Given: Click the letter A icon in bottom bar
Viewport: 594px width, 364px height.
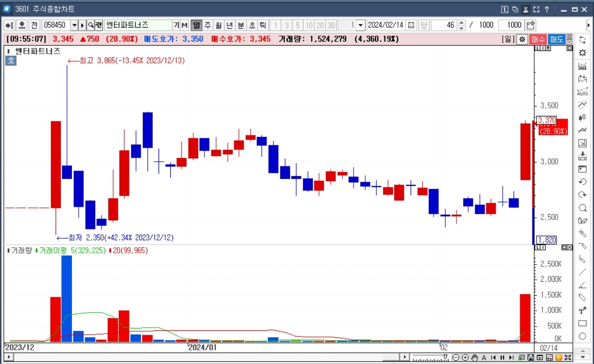Looking at the screenshot, I should click(484, 357).
